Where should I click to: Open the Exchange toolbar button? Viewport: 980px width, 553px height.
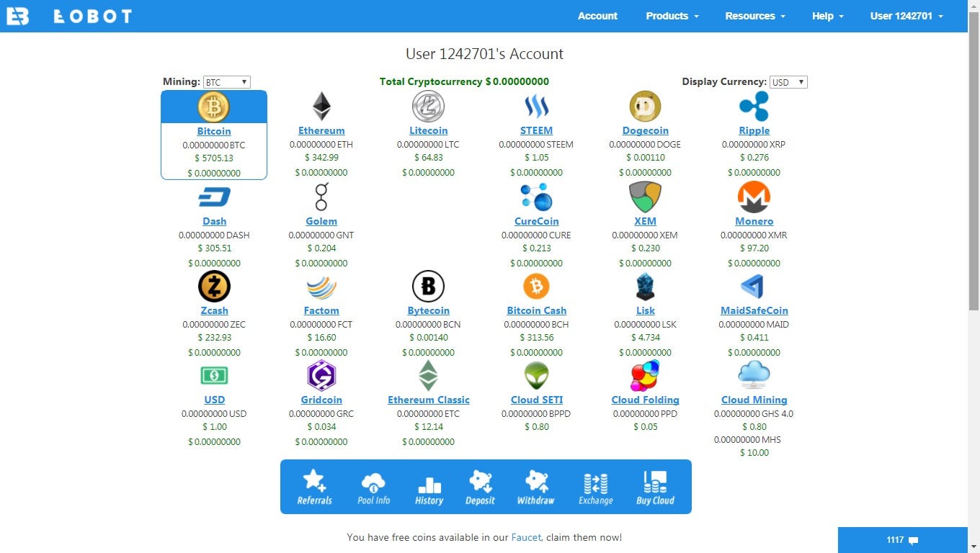[595, 487]
